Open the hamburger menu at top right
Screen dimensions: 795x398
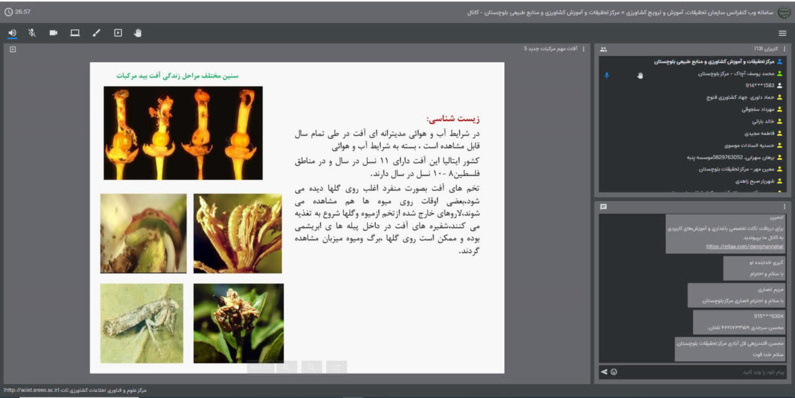[782, 33]
